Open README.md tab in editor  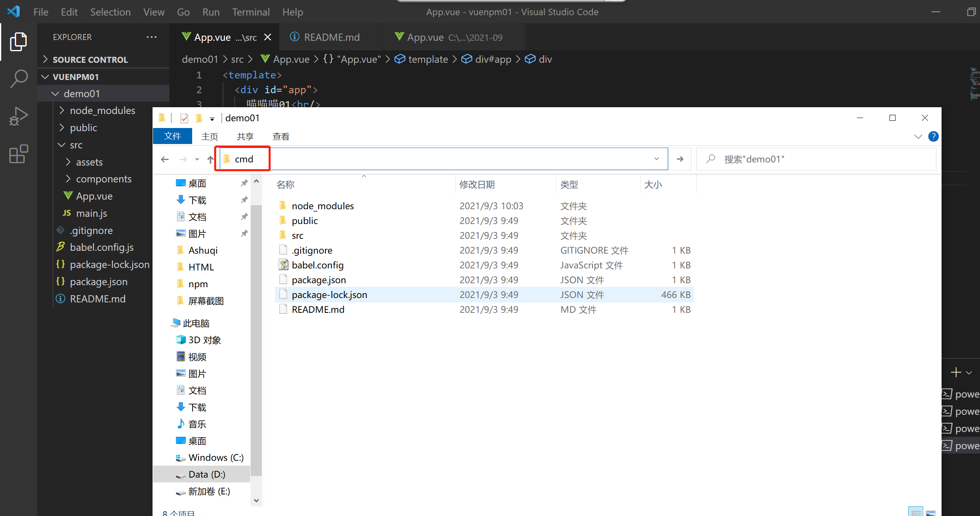pyautogui.click(x=326, y=37)
